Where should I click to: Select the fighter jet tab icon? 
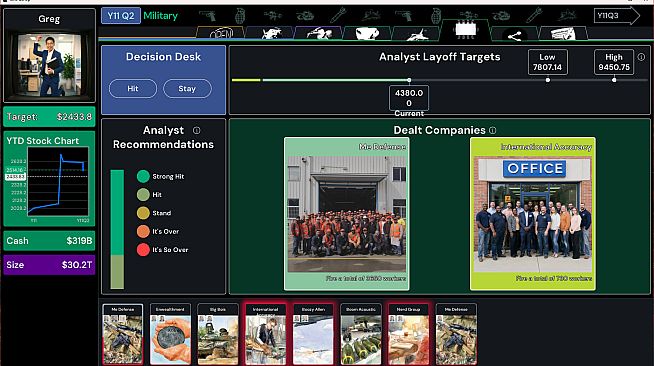pos(417,34)
